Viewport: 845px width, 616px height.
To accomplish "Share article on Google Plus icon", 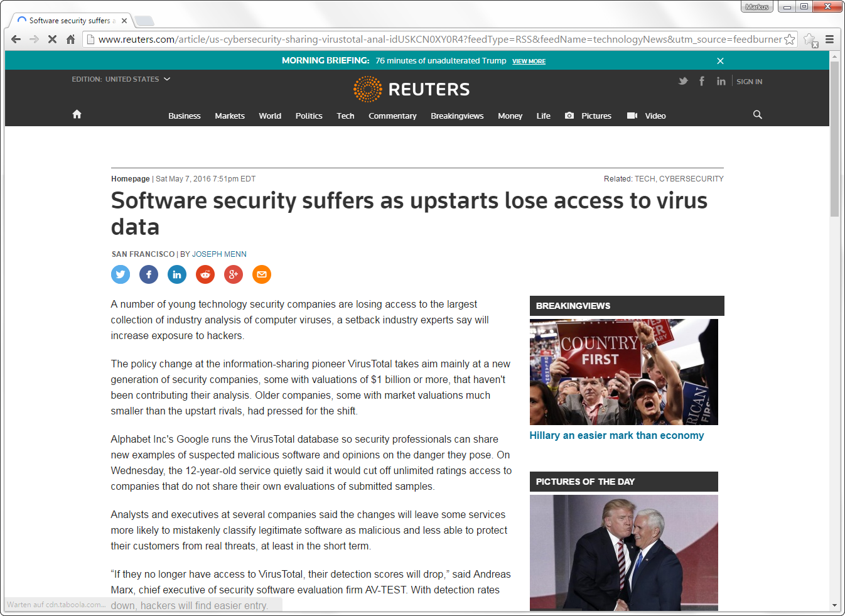I will pyautogui.click(x=234, y=274).
